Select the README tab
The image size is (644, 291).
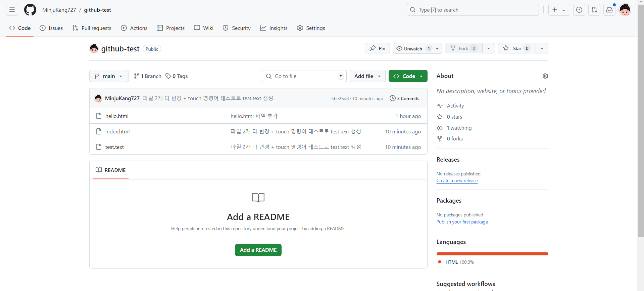click(110, 170)
